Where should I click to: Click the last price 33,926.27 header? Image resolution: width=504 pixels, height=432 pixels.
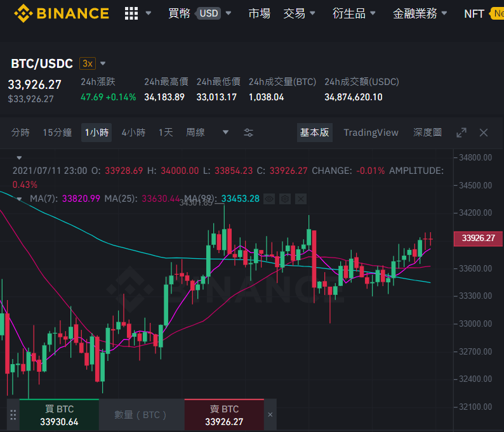click(35, 84)
